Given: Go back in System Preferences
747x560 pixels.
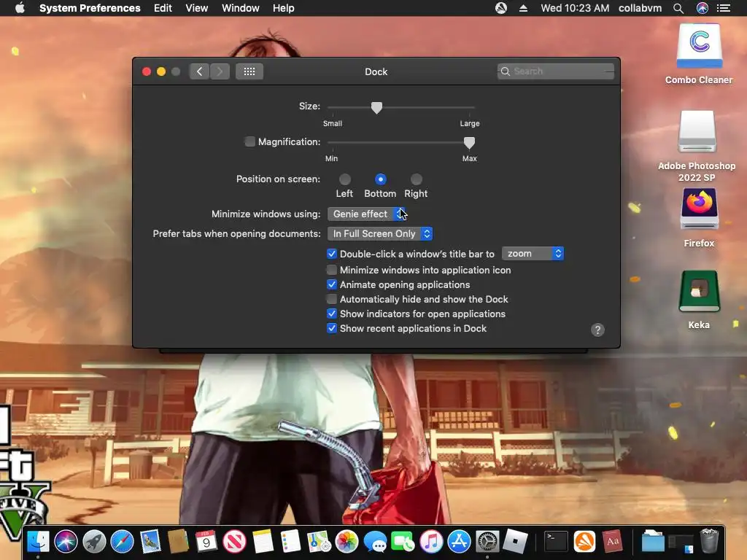Looking at the screenshot, I should [199, 71].
